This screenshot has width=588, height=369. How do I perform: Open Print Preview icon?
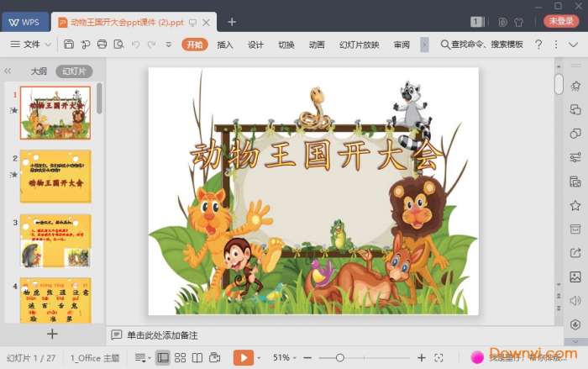pos(119,45)
